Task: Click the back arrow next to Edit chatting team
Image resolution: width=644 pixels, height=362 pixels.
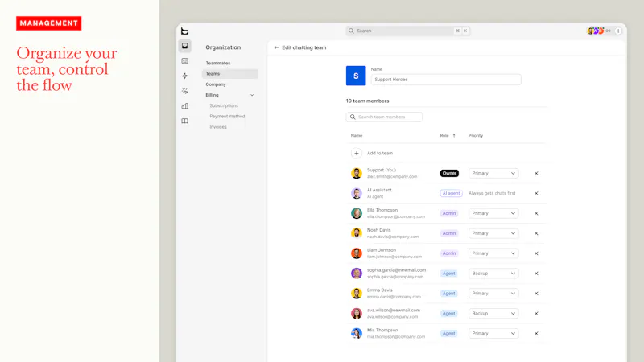Action: coord(276,47)
